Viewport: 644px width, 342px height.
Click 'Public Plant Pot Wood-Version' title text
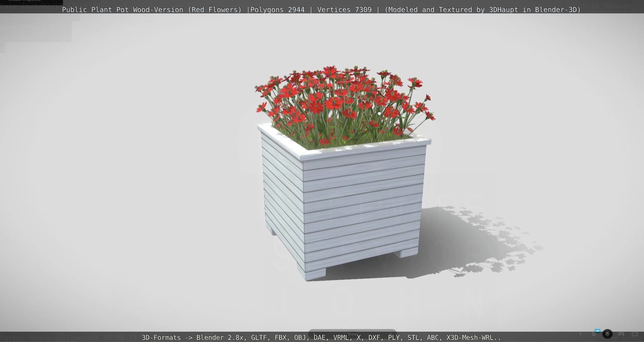[123, 9]
